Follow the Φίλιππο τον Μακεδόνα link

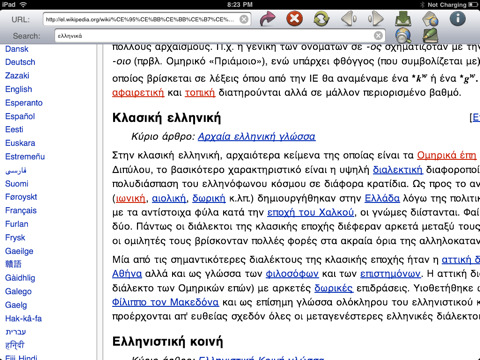165,302
